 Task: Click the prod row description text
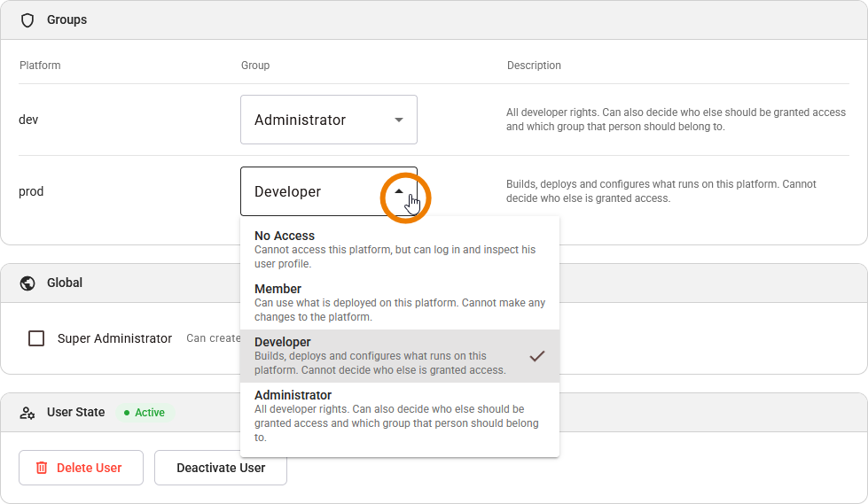coord(661,191)
